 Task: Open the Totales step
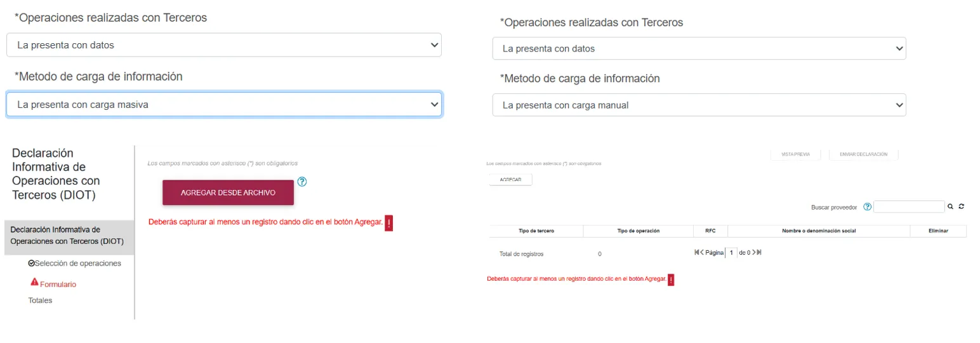tap(40, 300)
